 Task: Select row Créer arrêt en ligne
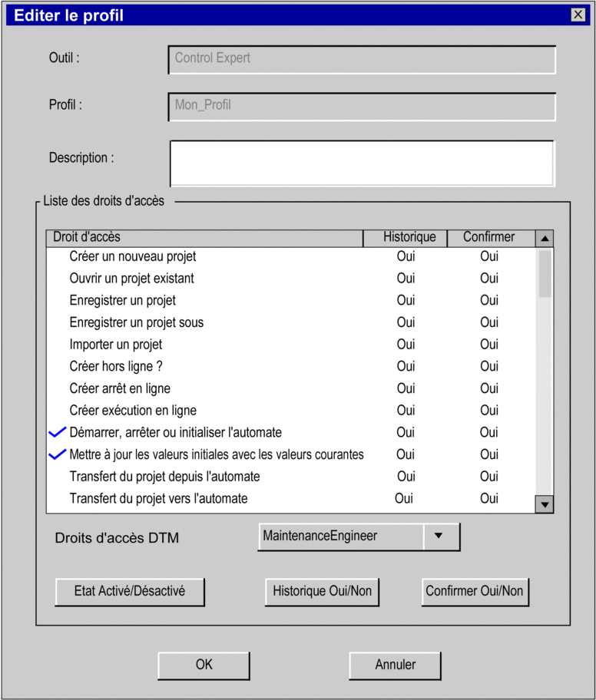291,388
